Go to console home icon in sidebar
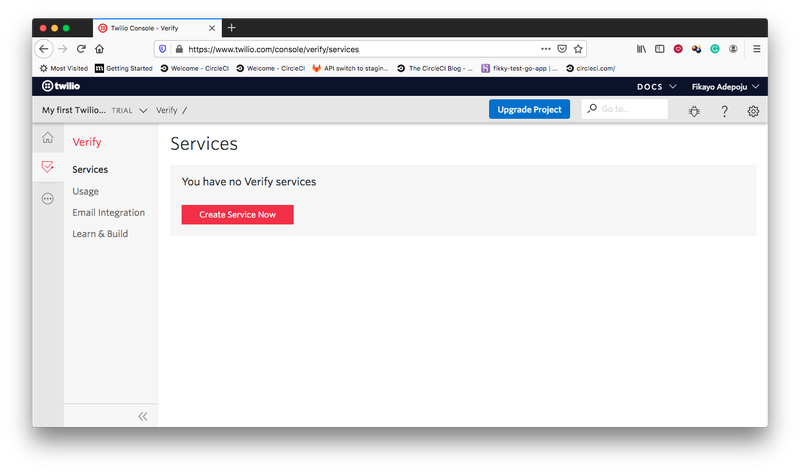 47,137
